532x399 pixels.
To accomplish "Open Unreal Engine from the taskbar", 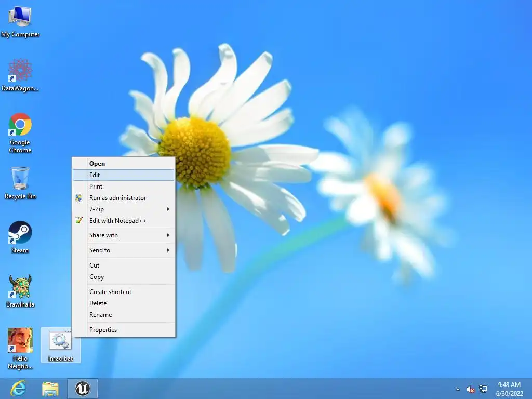I will pyautogui.click(x=83, y=389).
